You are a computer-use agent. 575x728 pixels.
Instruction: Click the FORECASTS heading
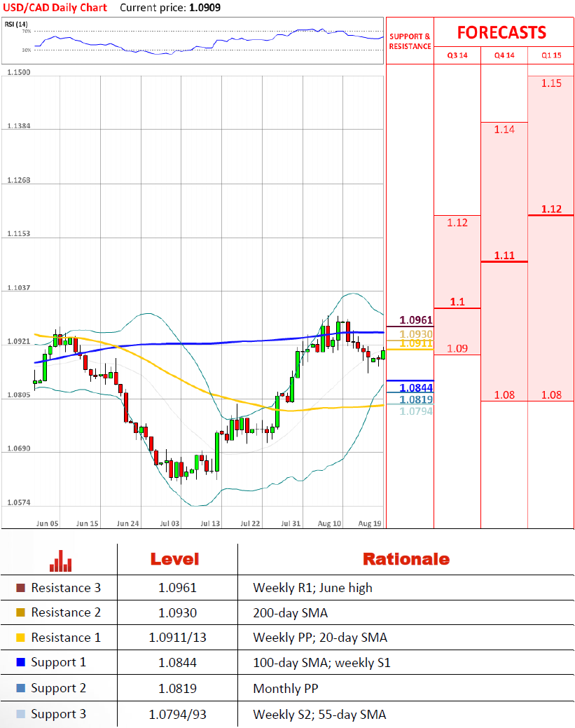tap(501, 32)
